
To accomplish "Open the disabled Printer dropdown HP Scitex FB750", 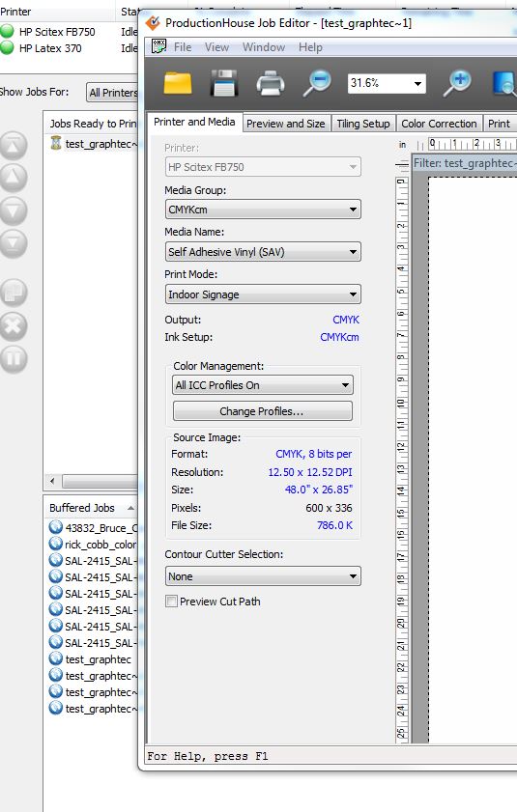I will pyautogui.click(x=263, y=167).
